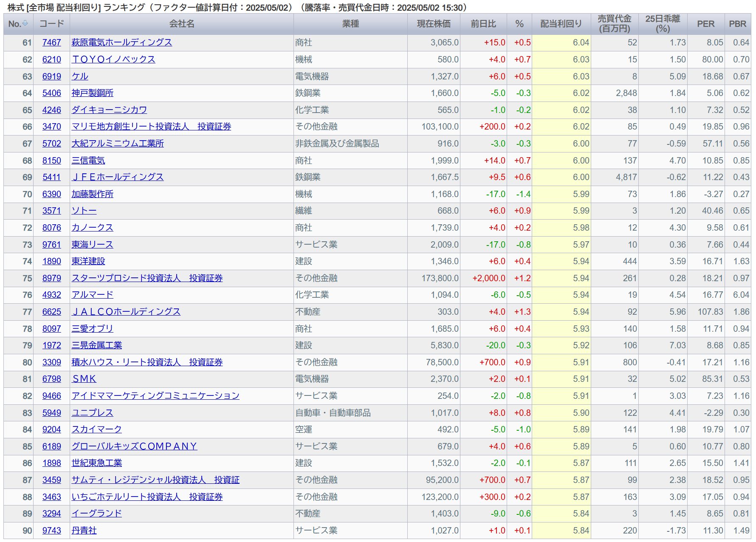The image size is (756, 542).
Task: Open 三愛オブリ company link
Action: pos(93,329)
